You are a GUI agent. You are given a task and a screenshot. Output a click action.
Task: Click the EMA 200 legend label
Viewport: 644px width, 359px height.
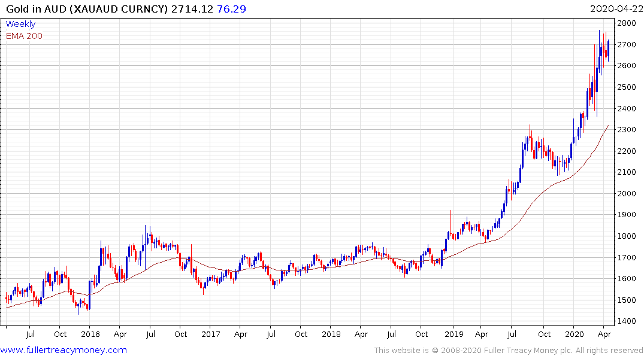(24, 36)
